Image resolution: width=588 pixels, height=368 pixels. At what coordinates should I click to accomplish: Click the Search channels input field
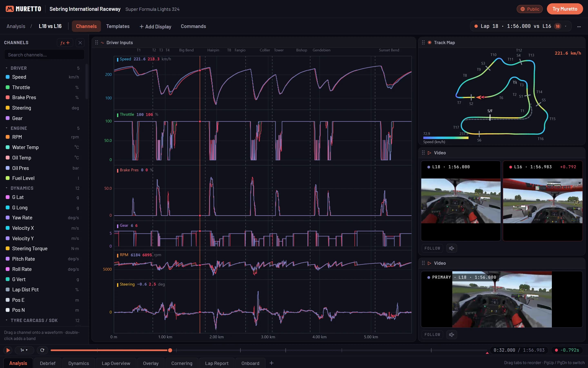click(x=44, y=55)
